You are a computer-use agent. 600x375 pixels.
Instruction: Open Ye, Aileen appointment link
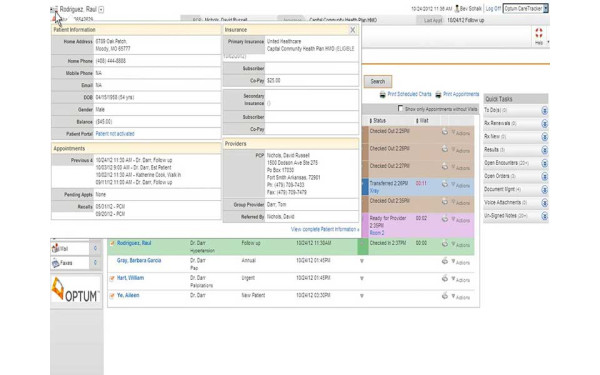coord(128,295)
